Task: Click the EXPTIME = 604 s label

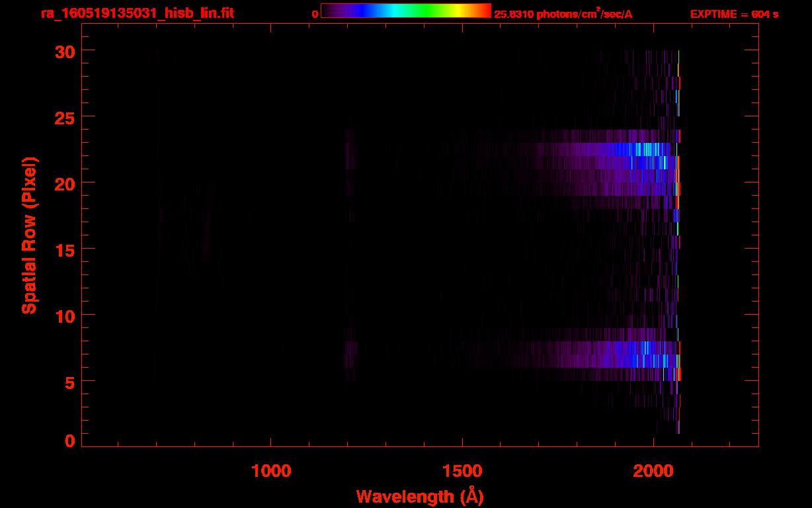Action: click(734, 14)
